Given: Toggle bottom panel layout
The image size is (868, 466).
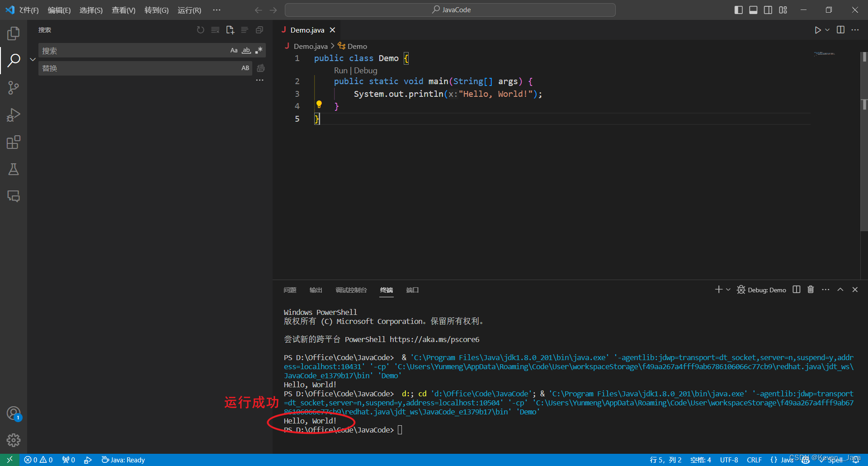Looking at the screenshot, I should [753, 10].
